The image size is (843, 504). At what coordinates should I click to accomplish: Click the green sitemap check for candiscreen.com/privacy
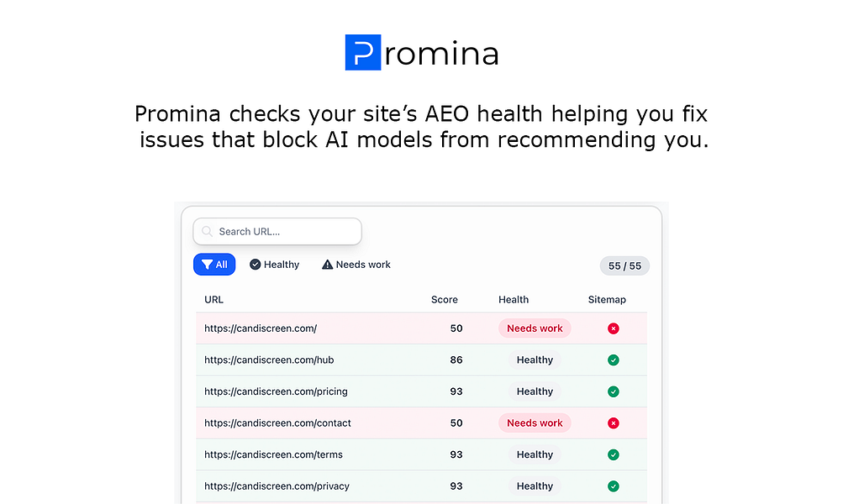tap(613, 486)
